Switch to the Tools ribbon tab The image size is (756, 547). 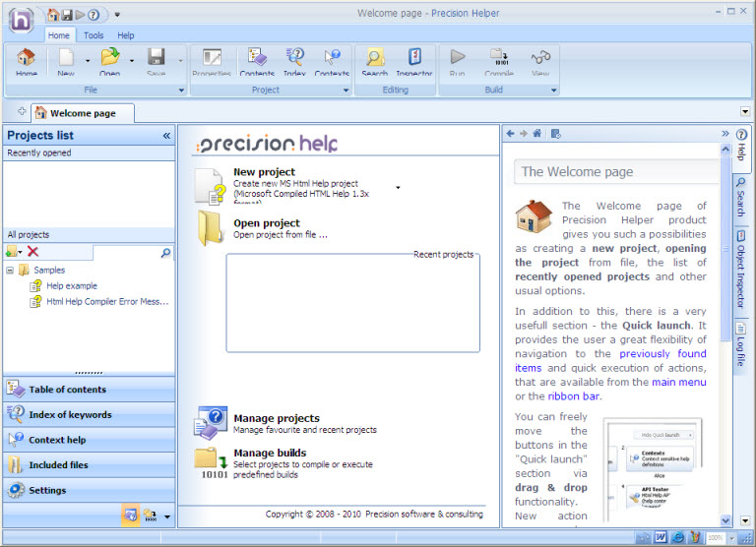(94, 35)
